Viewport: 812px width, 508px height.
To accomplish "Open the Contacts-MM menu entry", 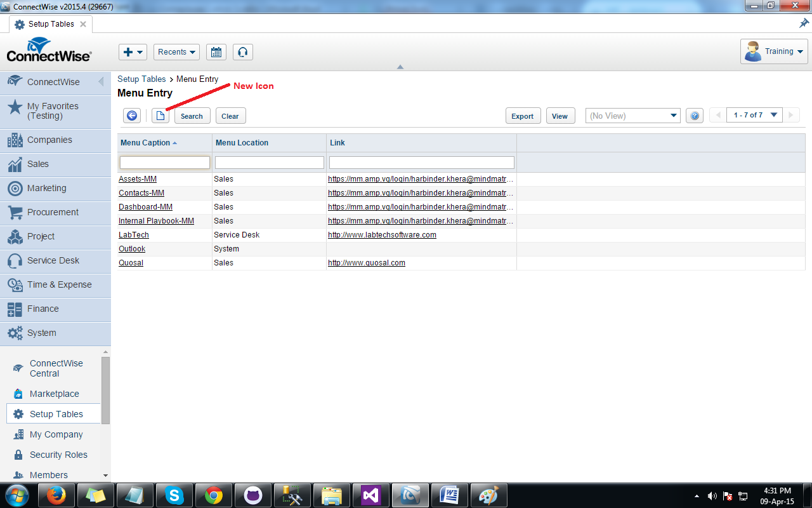I will pos(141,193).
